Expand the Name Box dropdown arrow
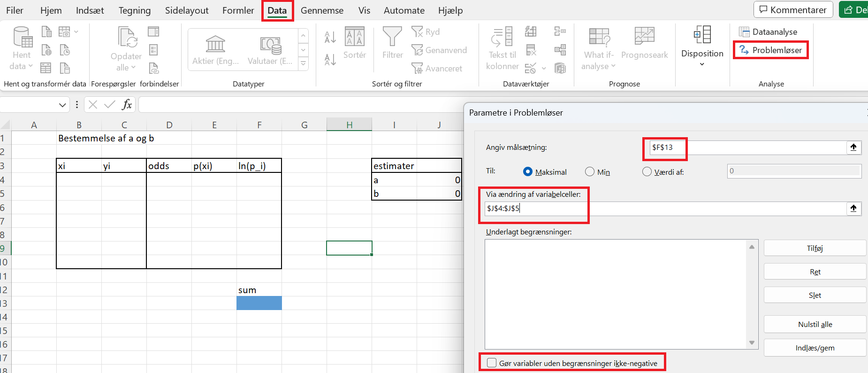This screenshot has height=373, width=868. pyautogui.click(x=62, y=105)
